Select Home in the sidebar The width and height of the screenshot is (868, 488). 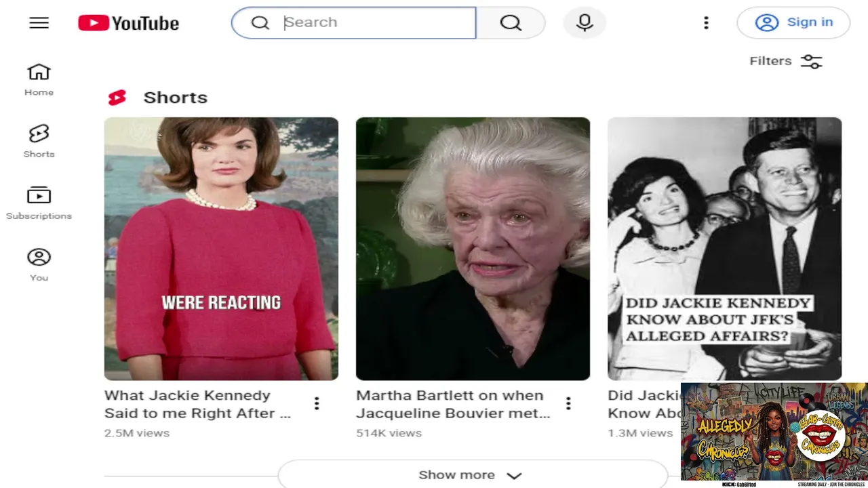point(39,79)
